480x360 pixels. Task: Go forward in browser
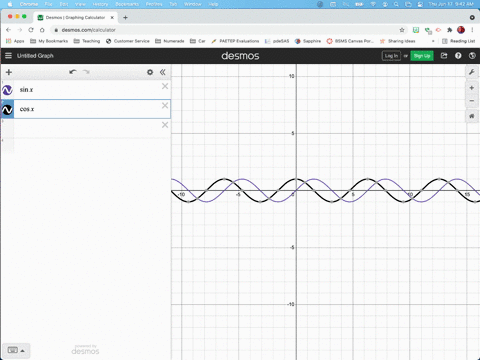coord(20,30)
